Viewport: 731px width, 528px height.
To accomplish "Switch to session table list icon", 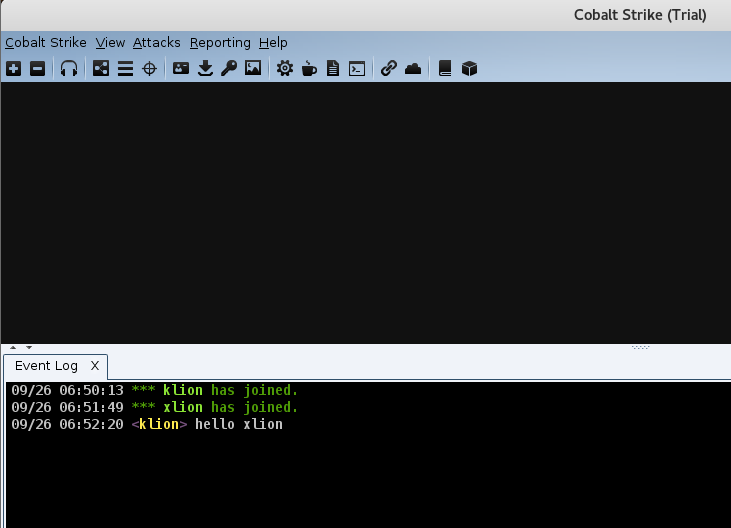I will tap(125, 69).
